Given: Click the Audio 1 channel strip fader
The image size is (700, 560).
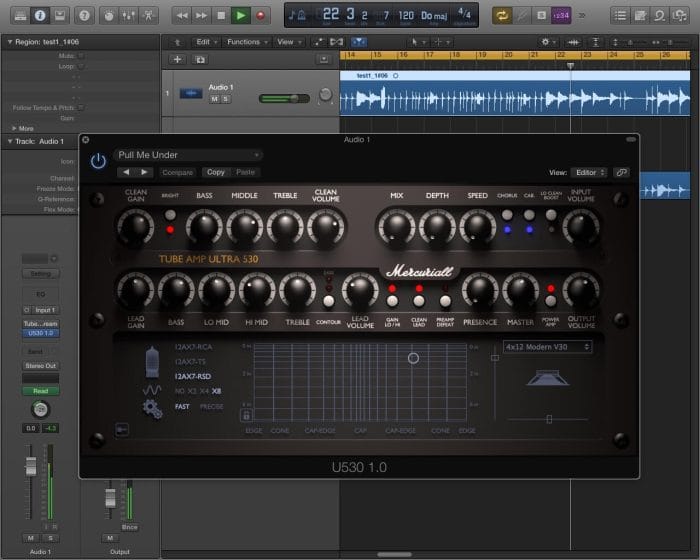Looking at the screenshot, I should pyautogui.click(x=31, y=466).
